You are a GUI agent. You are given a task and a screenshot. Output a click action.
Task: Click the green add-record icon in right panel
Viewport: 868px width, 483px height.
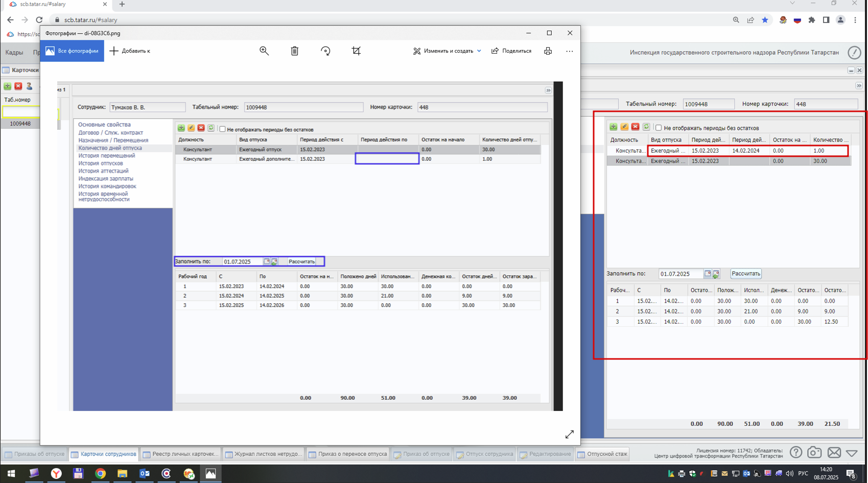point(614,127)
